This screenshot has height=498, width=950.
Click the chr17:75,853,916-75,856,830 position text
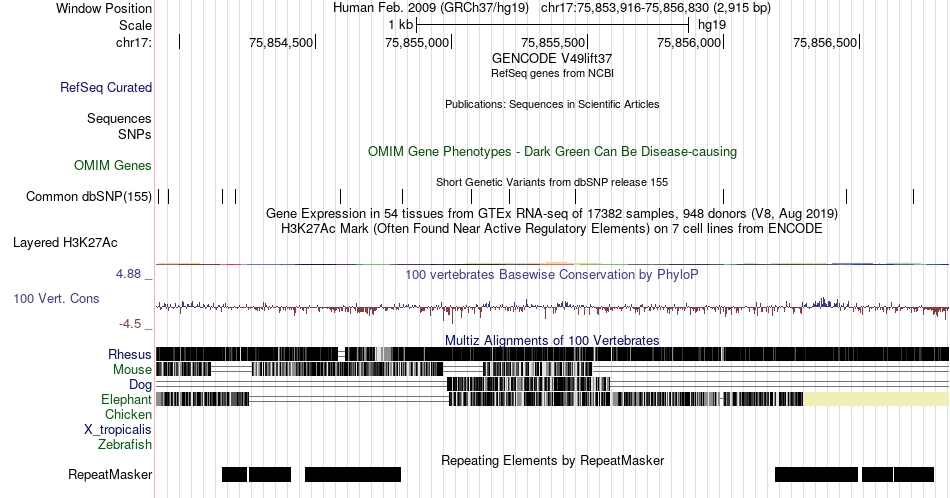(x=656, y=8)
